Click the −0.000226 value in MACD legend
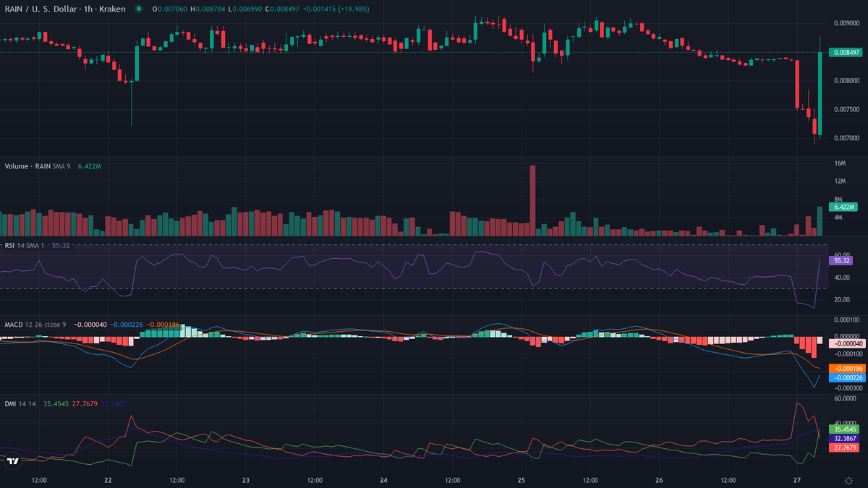Image resolution: width=868 pixels, height=488 pixels. (126, 325)
